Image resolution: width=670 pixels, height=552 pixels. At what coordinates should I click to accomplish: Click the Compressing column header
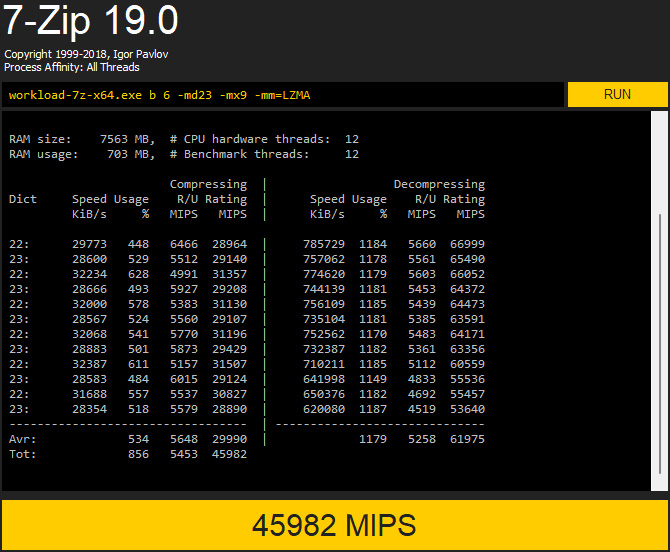tap(208, 184)
